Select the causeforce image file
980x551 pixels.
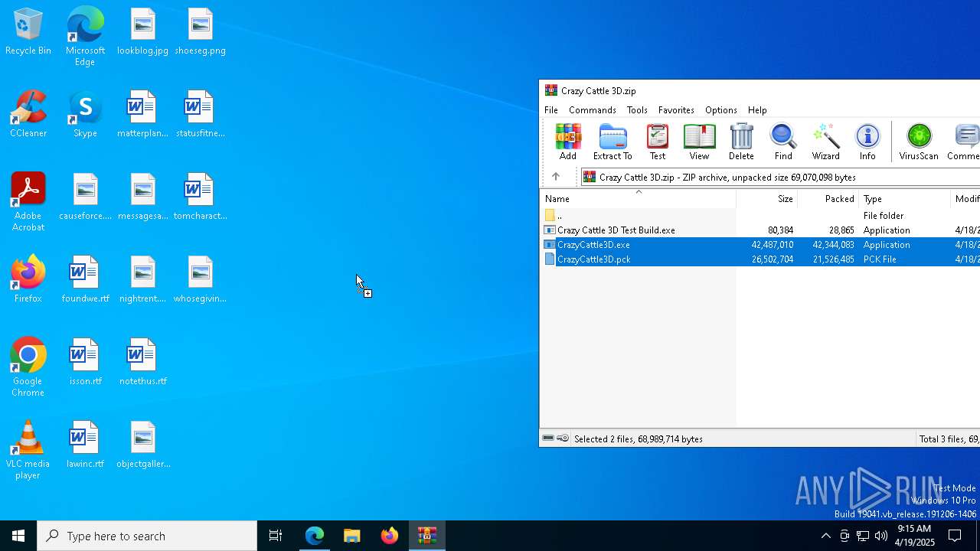coord(85,197)
